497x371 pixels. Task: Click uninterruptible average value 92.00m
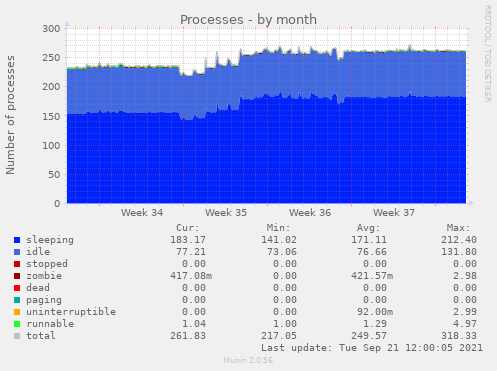pos(375,312)
